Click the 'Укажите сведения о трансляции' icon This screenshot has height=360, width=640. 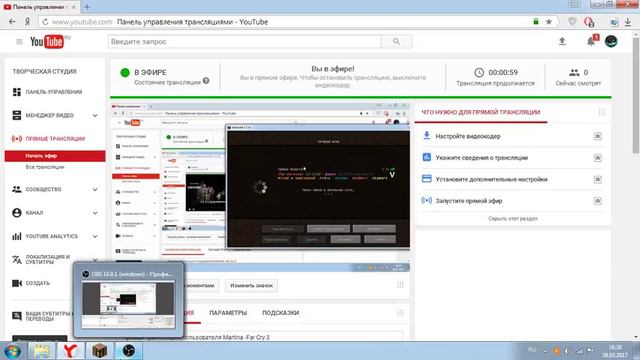pos(427,157)
